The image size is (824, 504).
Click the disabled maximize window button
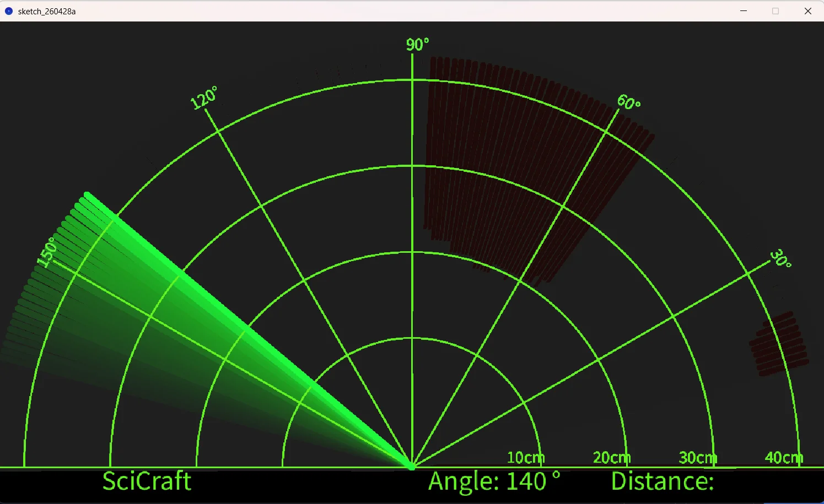click(775, 11)
